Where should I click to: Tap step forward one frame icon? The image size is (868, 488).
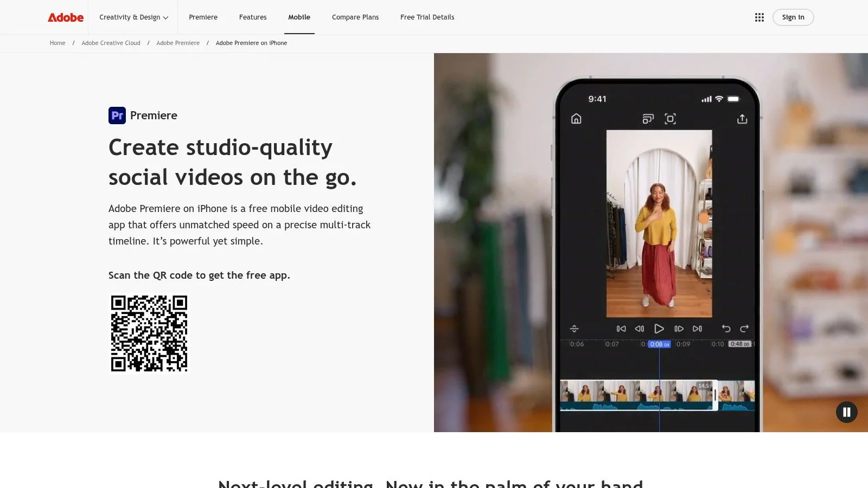[679, 329]
